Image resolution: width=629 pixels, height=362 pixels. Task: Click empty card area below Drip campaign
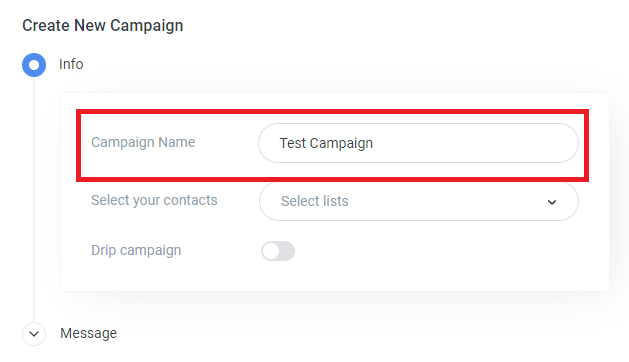point(335,276)
